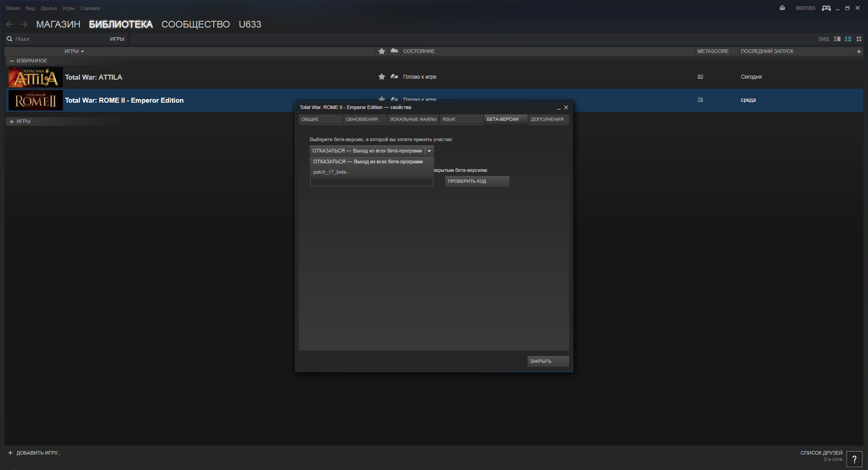Click the search magnifier icon
Screen dimensions: 868x470
(x=9, y=39)
